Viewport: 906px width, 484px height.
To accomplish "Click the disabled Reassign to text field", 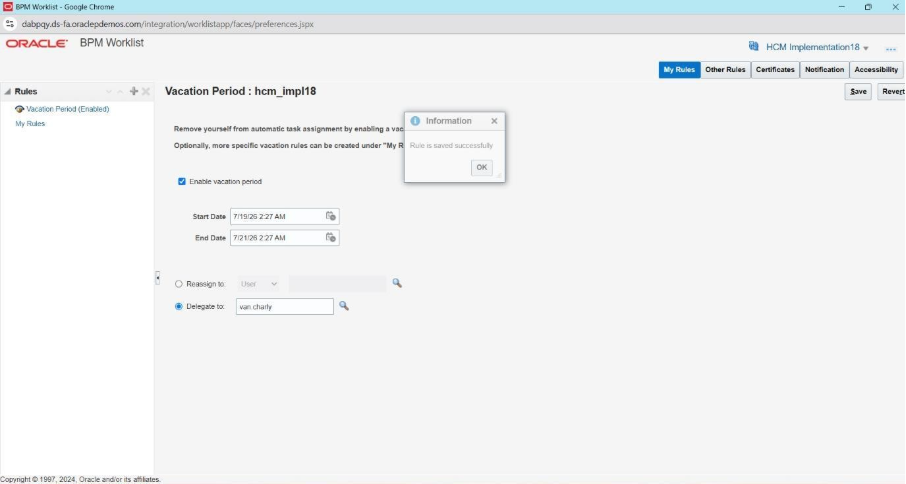I will pyautogui.click(x=337, y=284).
